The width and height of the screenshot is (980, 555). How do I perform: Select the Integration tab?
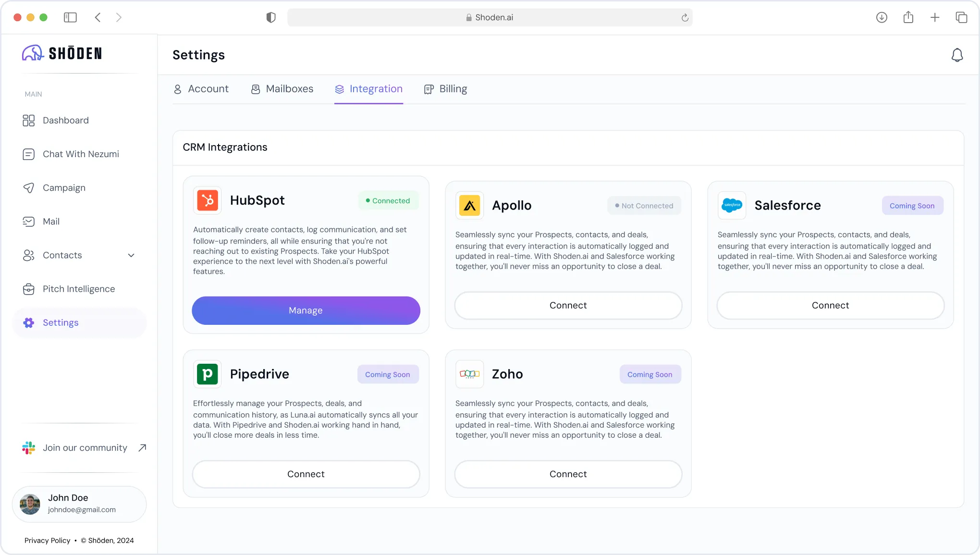click(368, 89)
